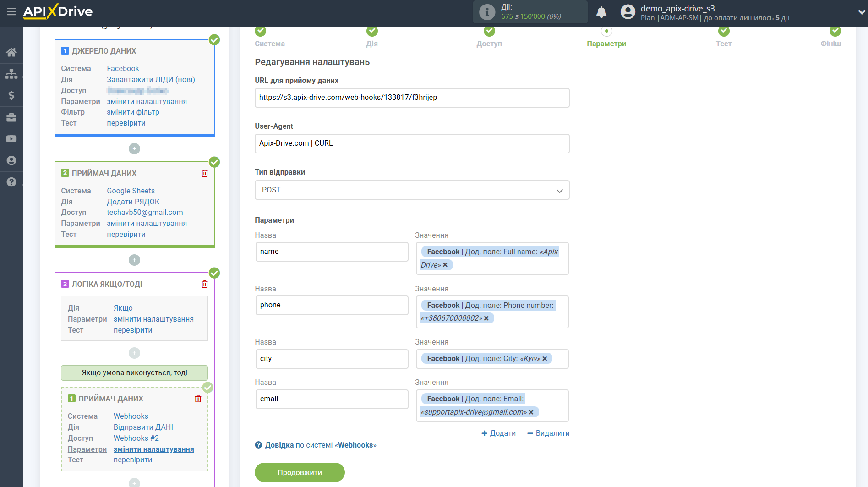868x487 pixels.
Task: Open the hamburger menu
Action: pyautogui.click(x=11, y=11)
